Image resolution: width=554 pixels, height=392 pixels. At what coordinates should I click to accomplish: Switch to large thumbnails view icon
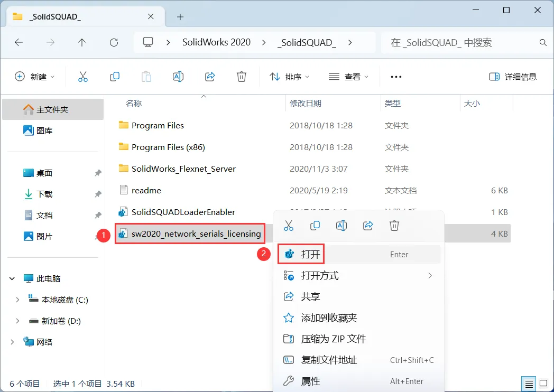click(x=544, y=384)
